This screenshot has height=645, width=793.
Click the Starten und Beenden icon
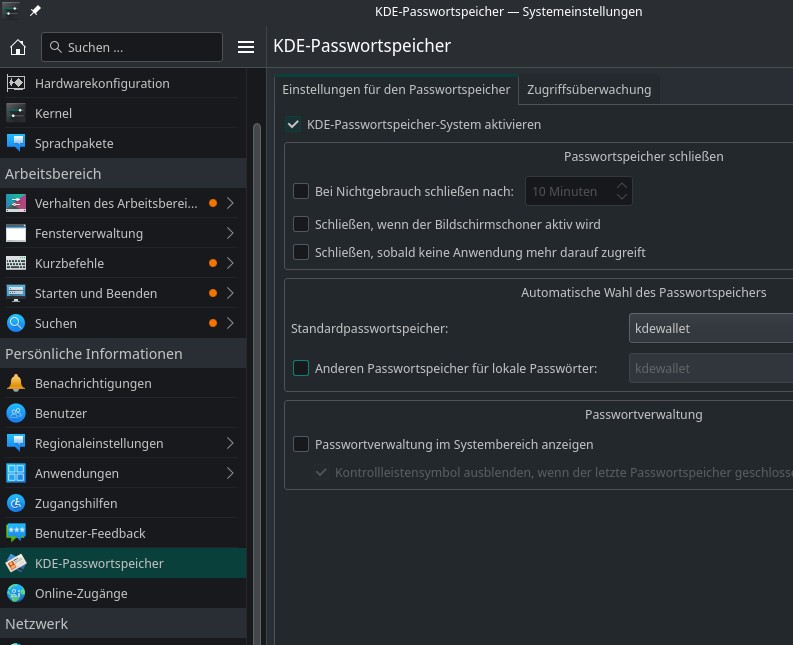[x=16, y=293]
